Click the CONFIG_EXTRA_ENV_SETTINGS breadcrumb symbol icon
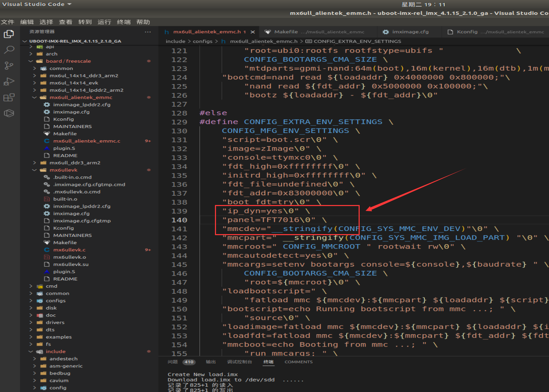549x392 pixels. 309,41
